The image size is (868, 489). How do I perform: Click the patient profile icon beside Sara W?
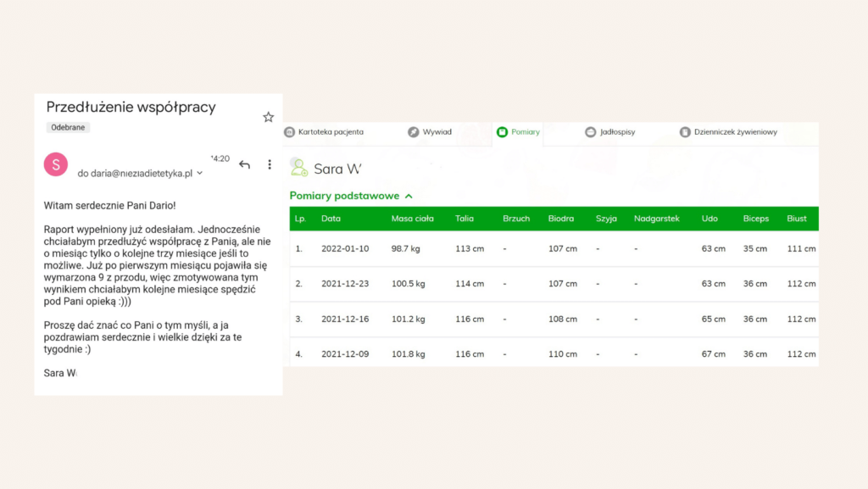coord(298,168)
